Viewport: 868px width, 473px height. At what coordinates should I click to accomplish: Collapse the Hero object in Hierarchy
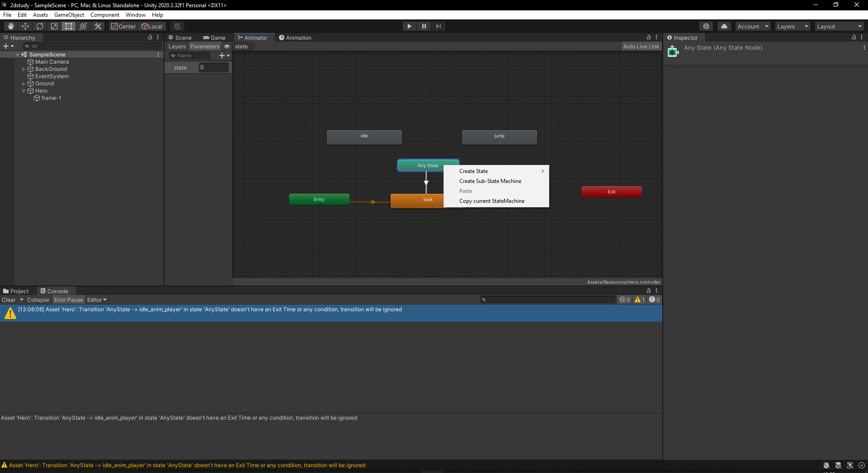pos(24,91)
